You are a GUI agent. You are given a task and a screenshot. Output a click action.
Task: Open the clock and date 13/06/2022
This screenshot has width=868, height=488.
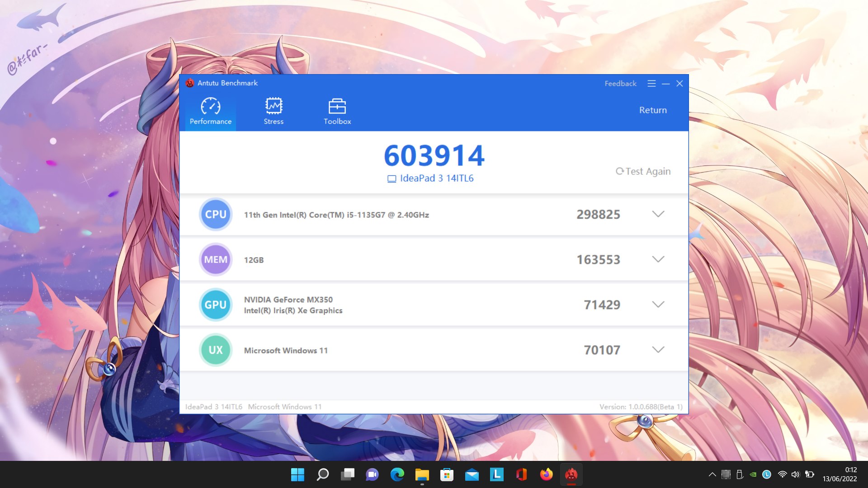click(x=840, y=474)
